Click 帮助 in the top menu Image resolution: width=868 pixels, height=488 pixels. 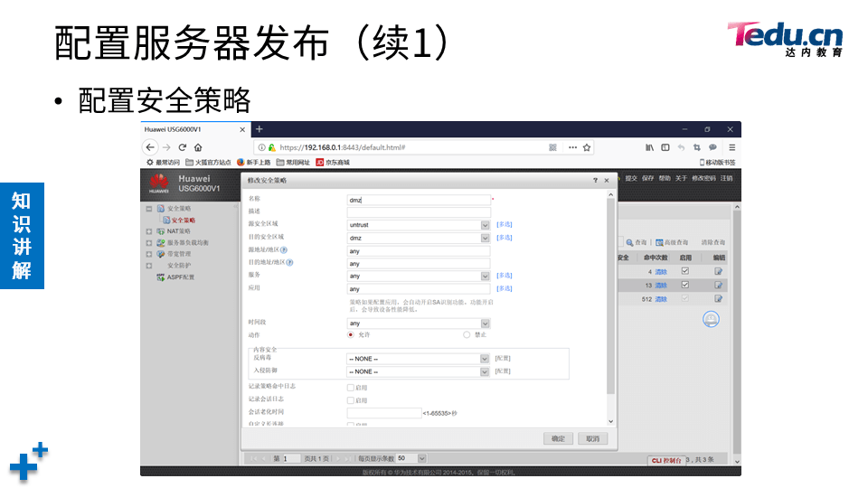click(x=665, y=178)
